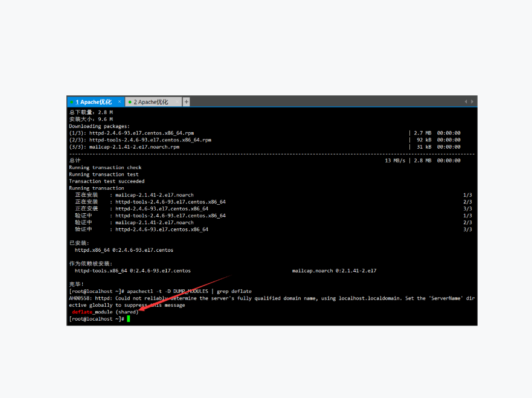The width and height of the screenshot is (532, 398).
Task: Click the '作为依赖被安装:' heading
Action: click(91, 264)
